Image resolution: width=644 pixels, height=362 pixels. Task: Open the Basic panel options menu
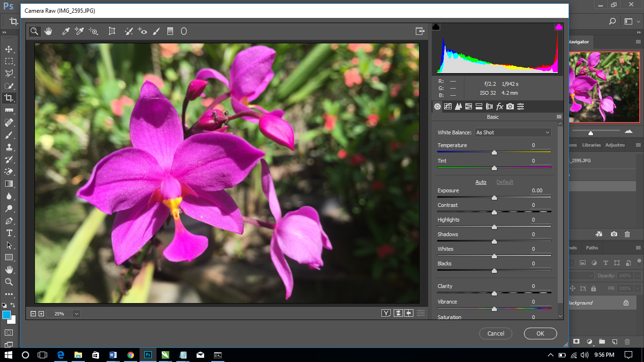pyautogui.click(x=559, y=117)
